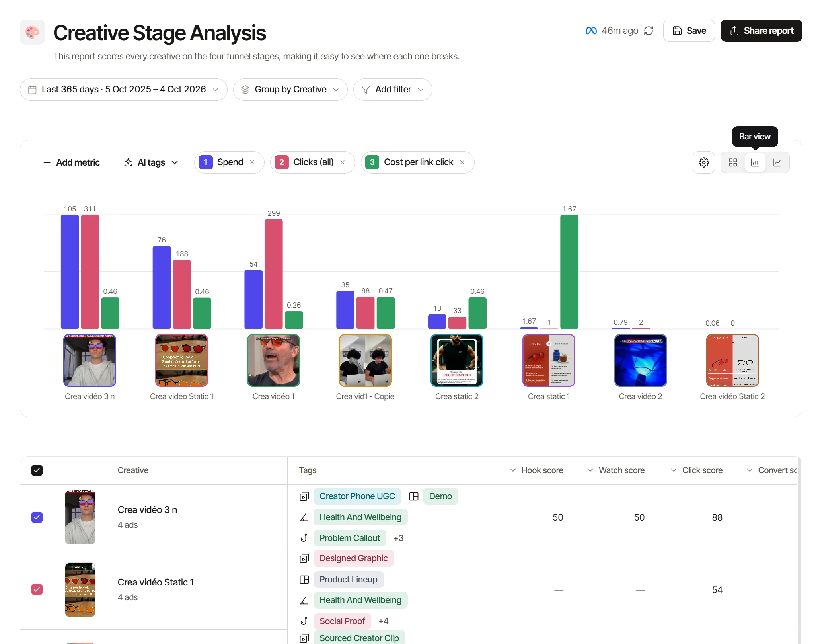Switch to grid card view icon
The height and width of the screenshot is (644, 820).
(x=733, y=162)
